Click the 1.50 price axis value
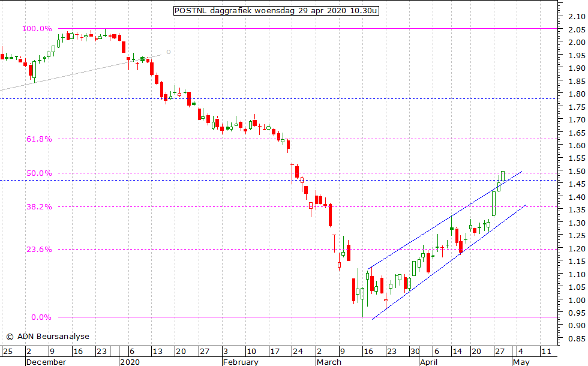 pos(577,172)
